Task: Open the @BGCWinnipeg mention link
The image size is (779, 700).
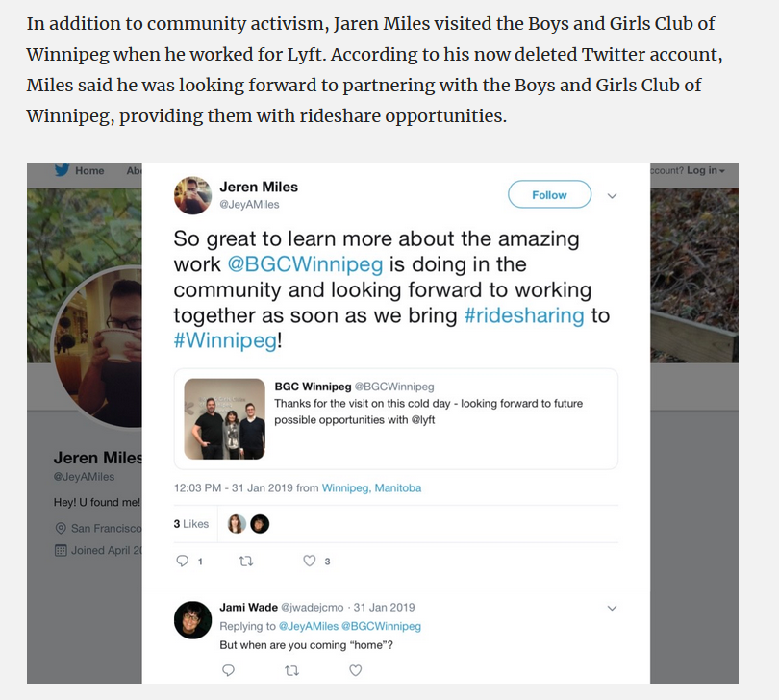Action: pyautogui.click(x=305, y=264)
